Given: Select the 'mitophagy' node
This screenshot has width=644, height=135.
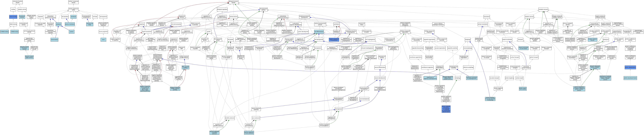Looking at the screenshot, I should point(458,78).
